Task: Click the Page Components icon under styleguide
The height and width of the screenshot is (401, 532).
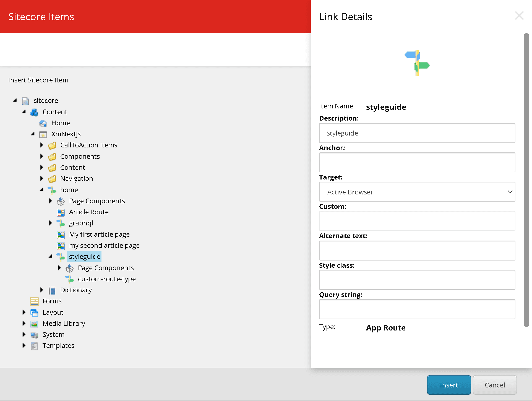Action: 70,268
